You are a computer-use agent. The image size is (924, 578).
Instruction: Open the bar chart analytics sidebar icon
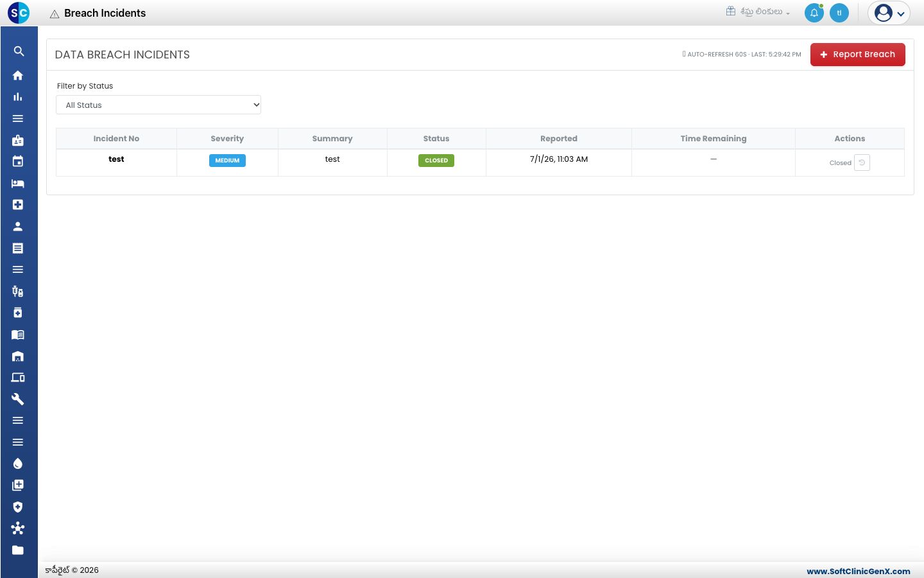pyautogui.click(x=18, y=97)
